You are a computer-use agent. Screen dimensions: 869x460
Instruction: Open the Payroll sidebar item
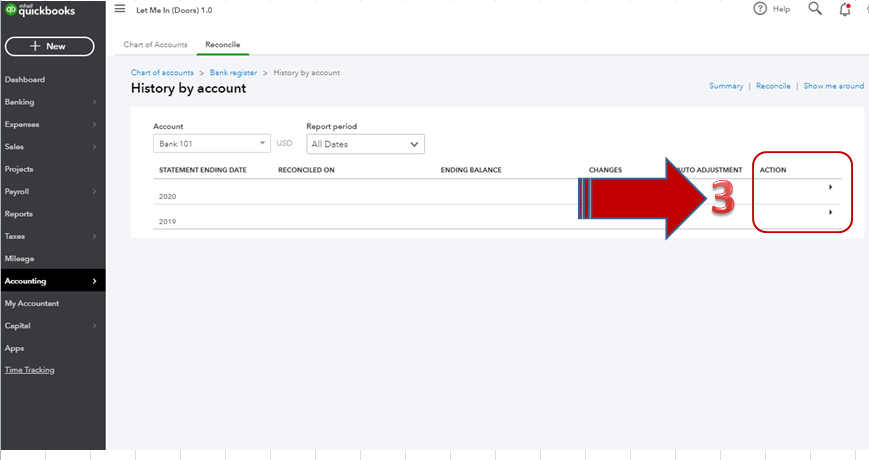click(x=17, y=191)
